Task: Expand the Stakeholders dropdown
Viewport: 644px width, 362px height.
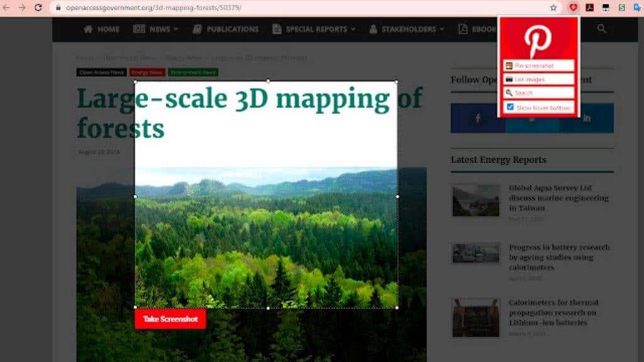Action: [x=407, y=29]
